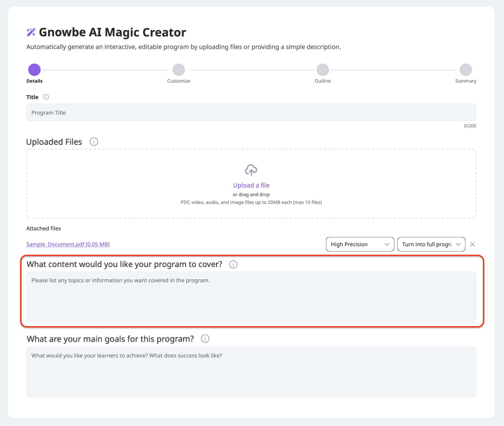Click the supported file types hint text
The height and width of the screenshot is (426, 504).
(251, 202)
